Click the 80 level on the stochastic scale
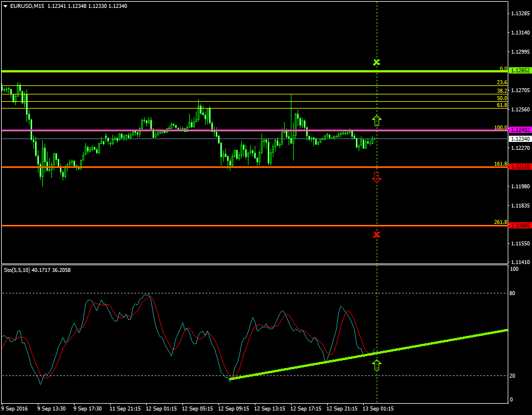Image resolution: width=532 pixels, height=415 pixels. [x=513, y=293]
